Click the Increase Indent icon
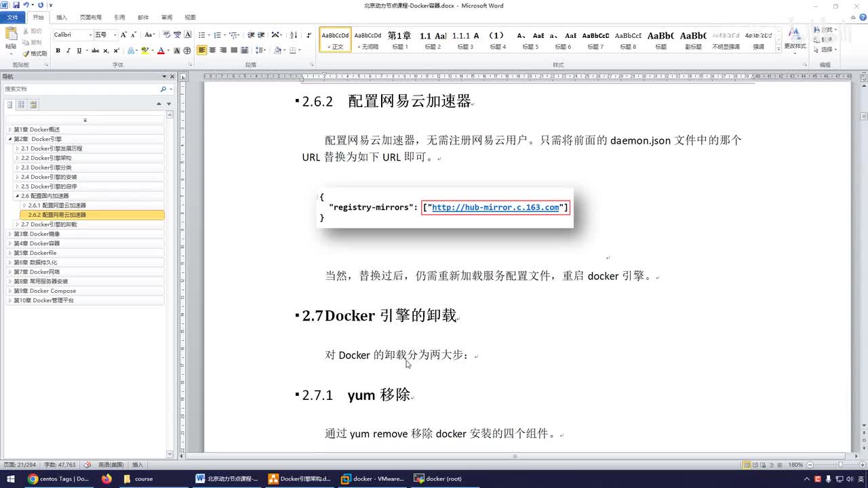Image resolution: width=868 pixels, height=488 pixels. (x=261, y=35)
